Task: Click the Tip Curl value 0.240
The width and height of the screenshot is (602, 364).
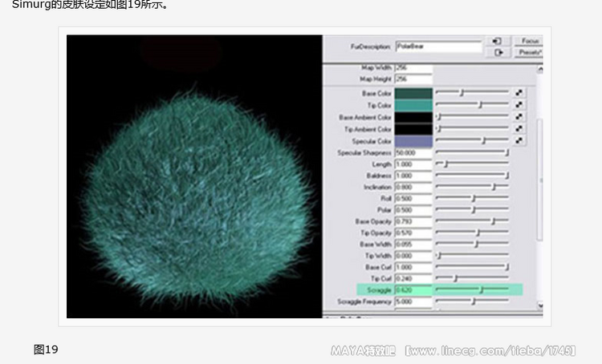Action: tap(413, 278)
